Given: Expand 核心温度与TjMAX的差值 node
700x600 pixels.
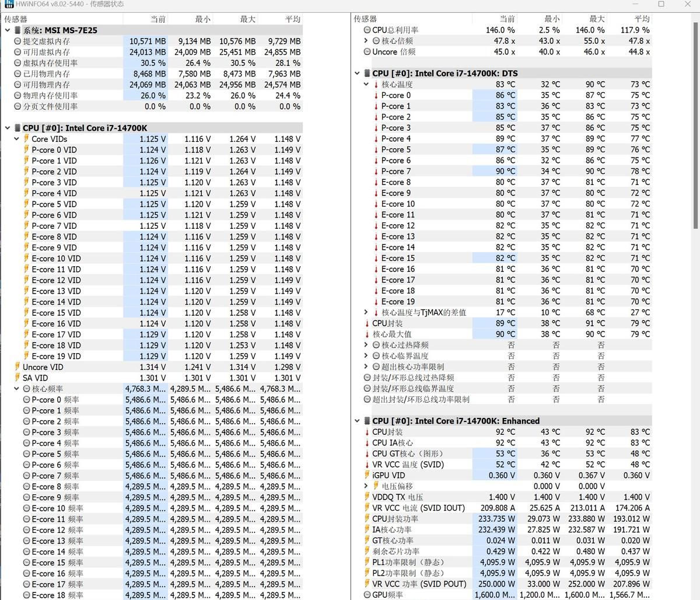Looking at the screenshot, I should click(x=366, y=312).
